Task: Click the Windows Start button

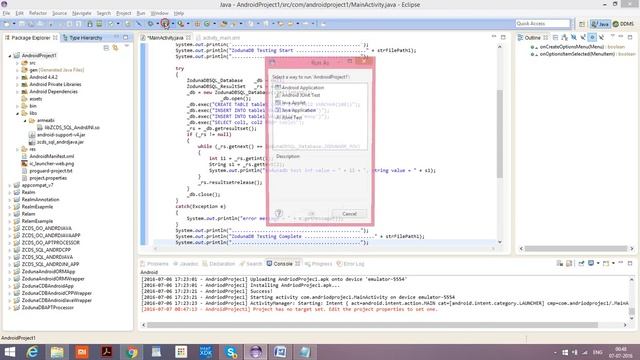Action: pos(9,352)
